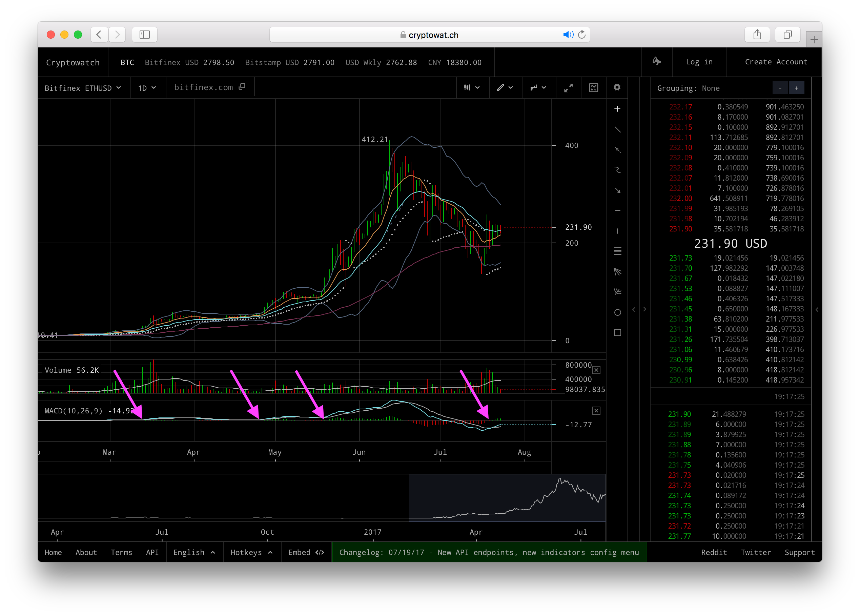Select the vertical line drawing tool

pos(617,231)
